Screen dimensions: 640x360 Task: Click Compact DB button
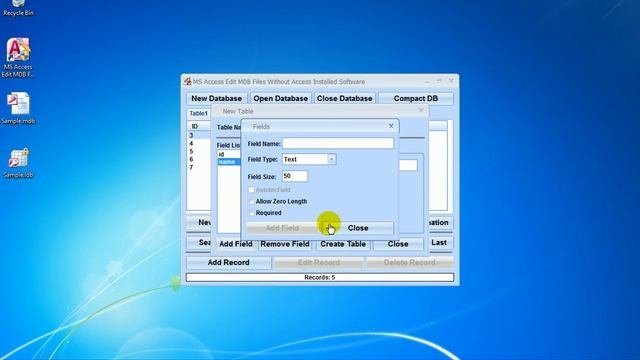(416, 98)
